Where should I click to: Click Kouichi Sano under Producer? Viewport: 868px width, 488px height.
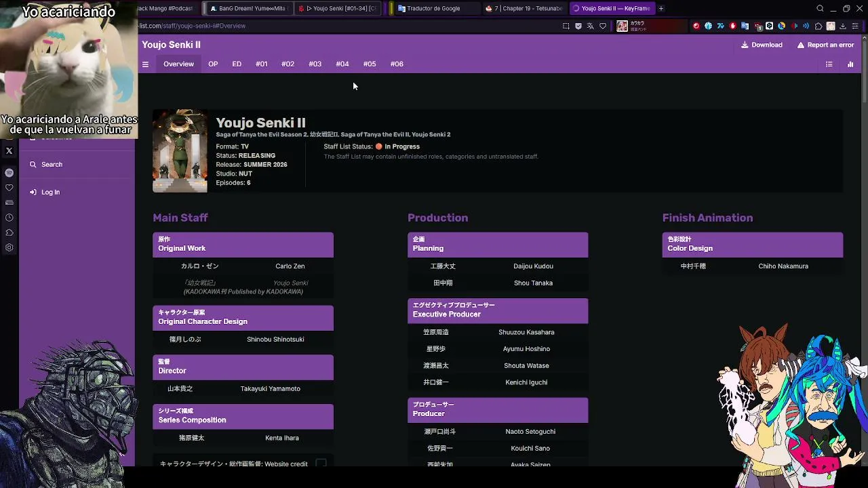tap(530, 449)
